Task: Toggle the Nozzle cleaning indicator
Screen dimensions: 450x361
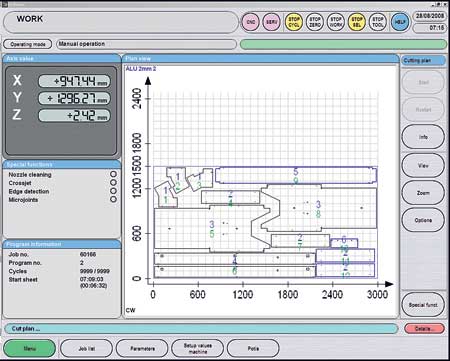Action: [x=113, y=174]
